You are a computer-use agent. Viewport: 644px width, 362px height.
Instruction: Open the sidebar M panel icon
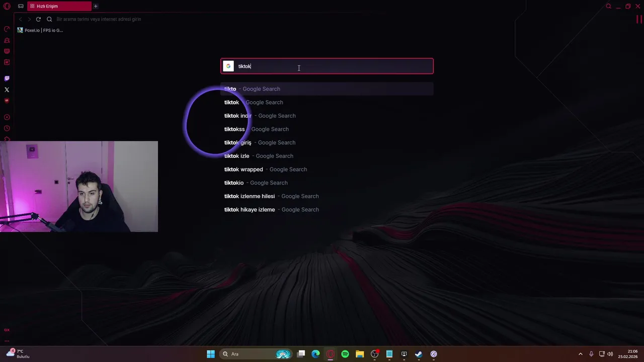[7, 62]
